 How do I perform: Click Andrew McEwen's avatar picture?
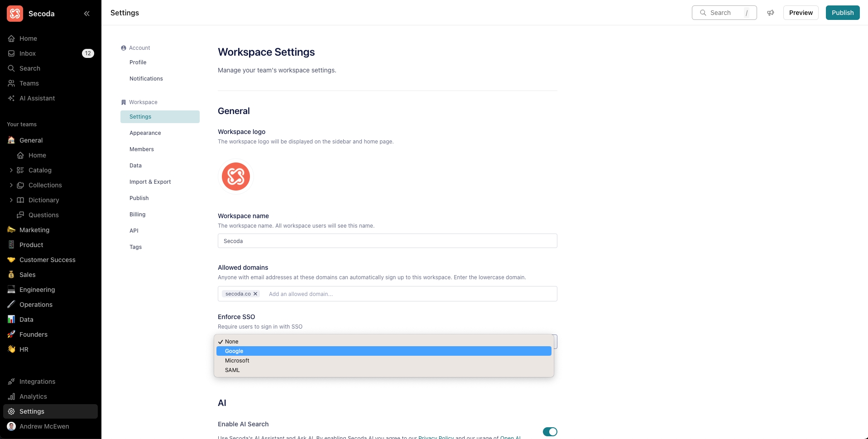click(x=11, y=426)
